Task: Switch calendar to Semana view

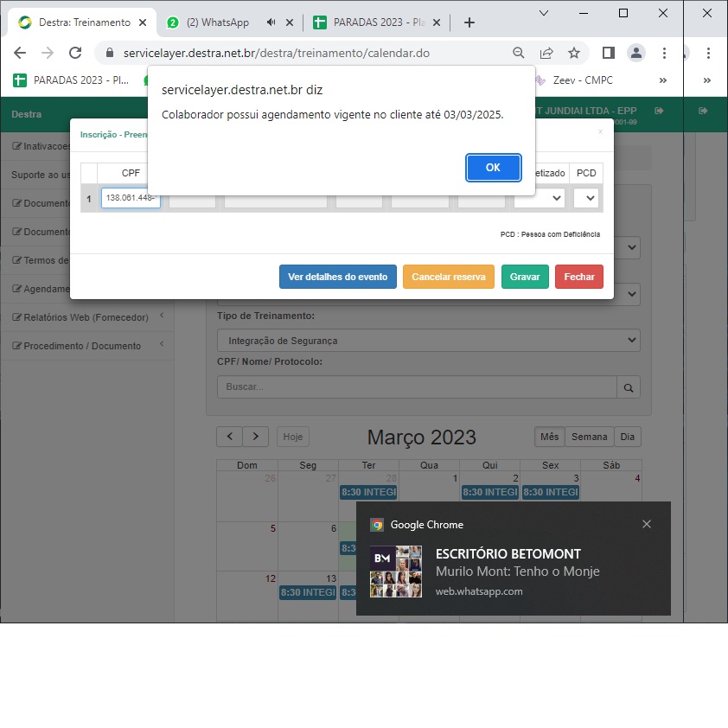Action: coord(589,437)
